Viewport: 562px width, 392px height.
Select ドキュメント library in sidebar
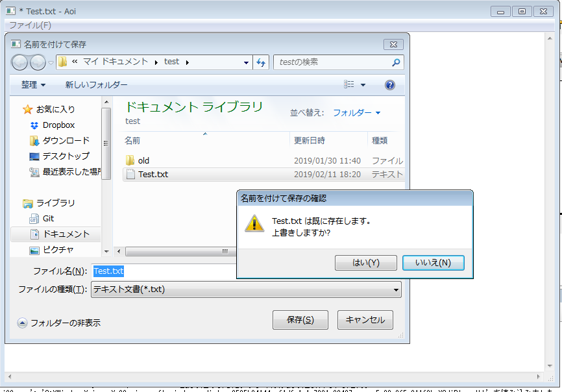(56, 234)
